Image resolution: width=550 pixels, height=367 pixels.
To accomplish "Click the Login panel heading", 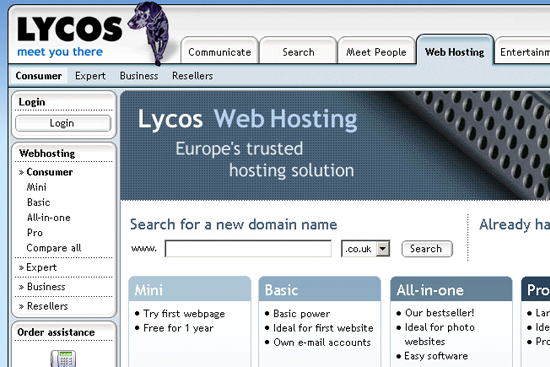I will tap(32, 102).
